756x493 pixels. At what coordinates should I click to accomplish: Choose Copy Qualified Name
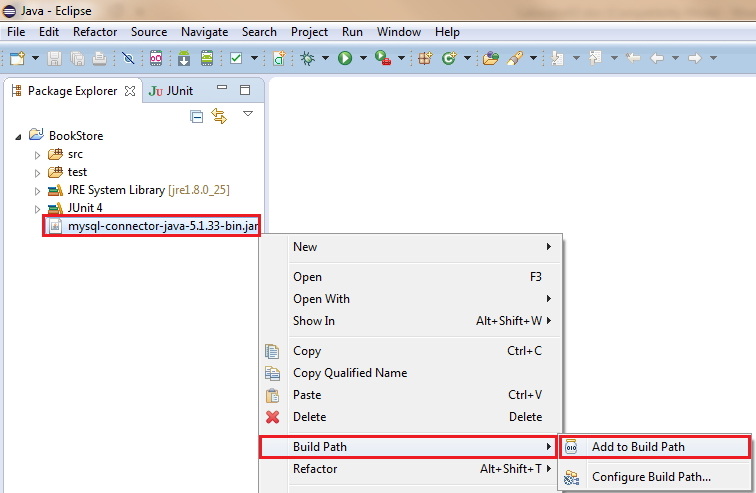coord(411,373)
